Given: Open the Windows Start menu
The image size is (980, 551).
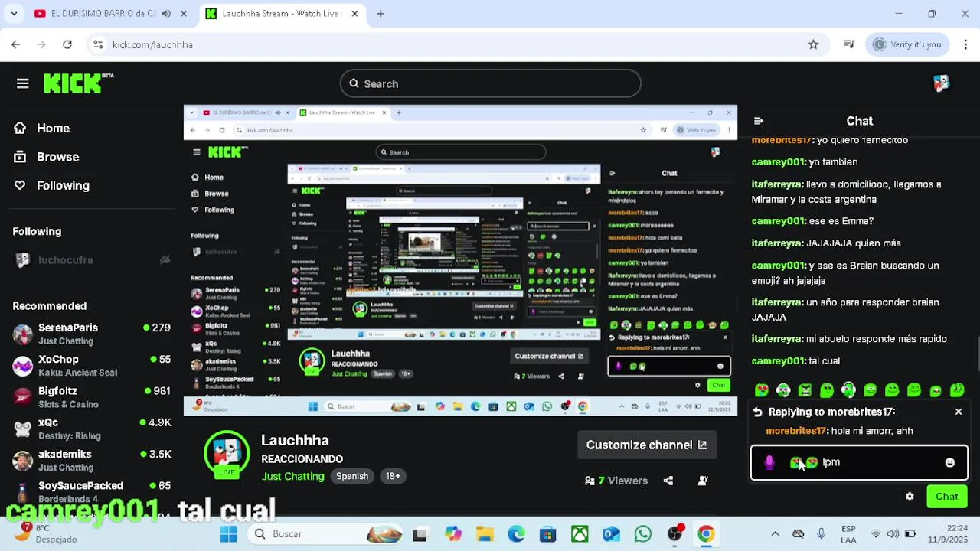Looking at the screenshot, I should pyautogui.click(x=228, y=534).
